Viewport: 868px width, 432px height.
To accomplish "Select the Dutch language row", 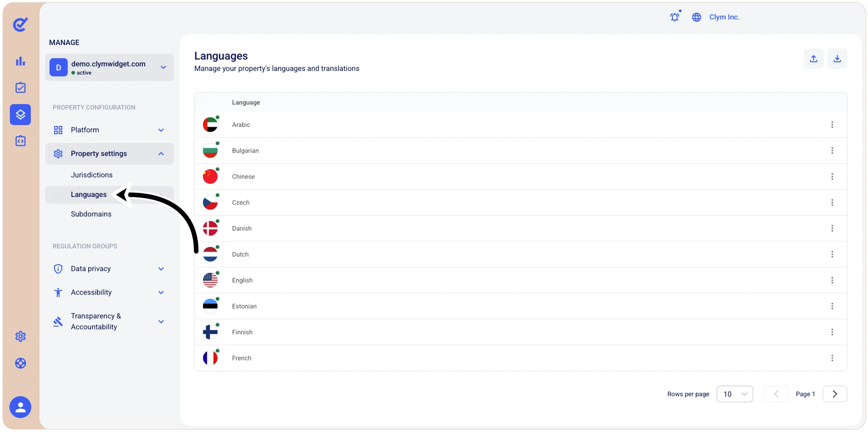I will click(521, 254).
